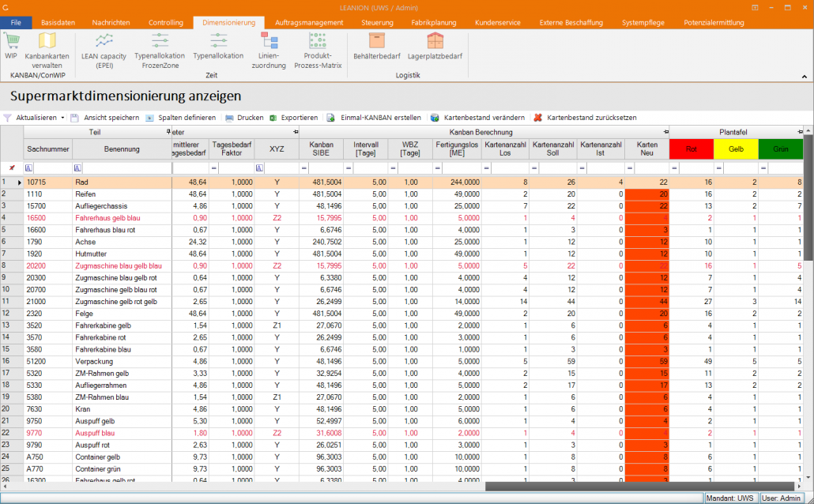Click the Aktualisieren filter icon
The width and height of the screenshot is (814, 504).
[7, 118]
